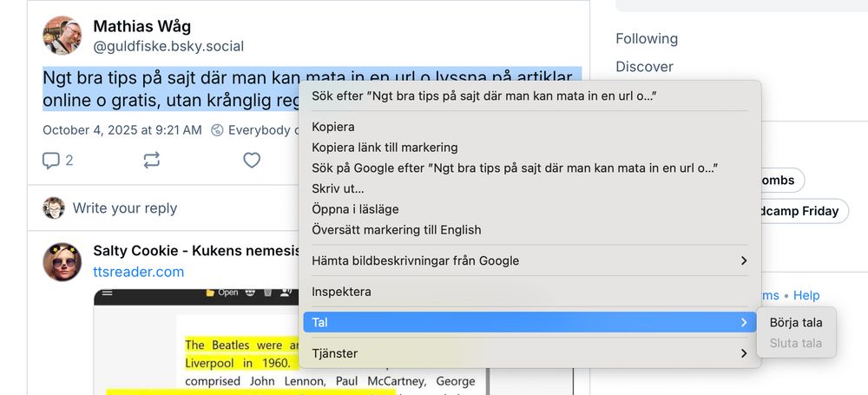Click the reply icon under Mathias's post
This screenshot has width=868, height=395.
(50, 161)
